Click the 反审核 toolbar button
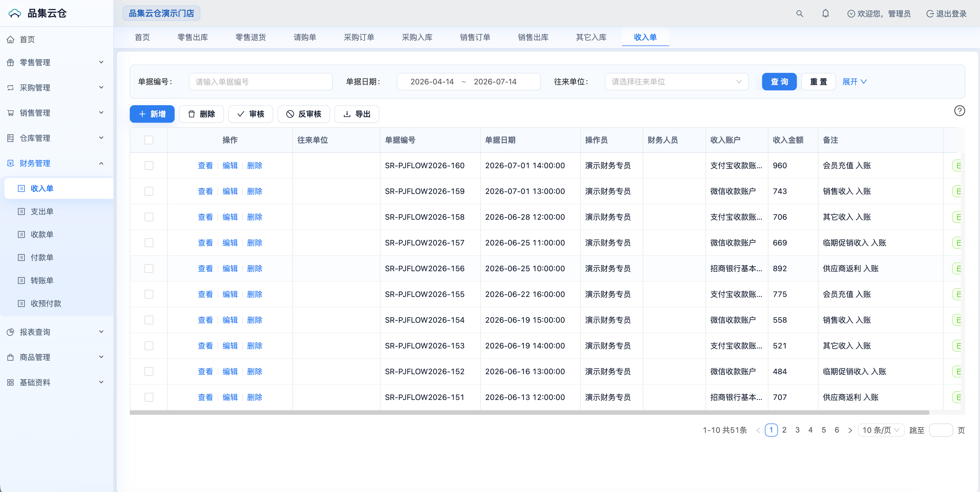Screen dimensions: 980x492 pos(304,114)
